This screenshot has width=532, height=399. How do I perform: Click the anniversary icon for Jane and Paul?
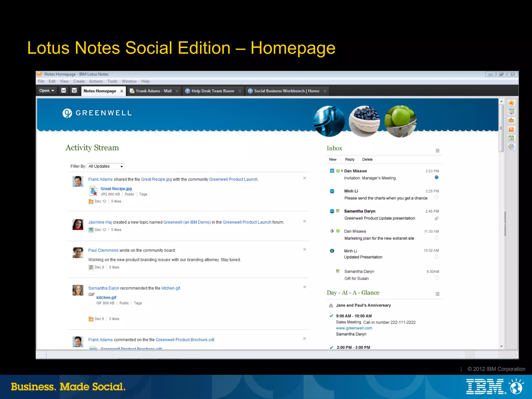(331, 306)
